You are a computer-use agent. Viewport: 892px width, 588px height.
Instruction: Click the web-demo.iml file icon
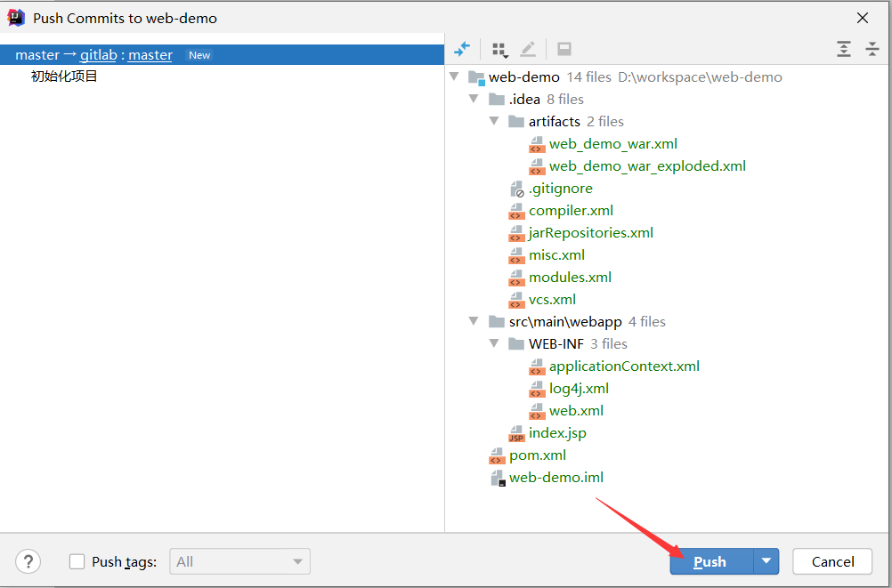tap(498, 479)
